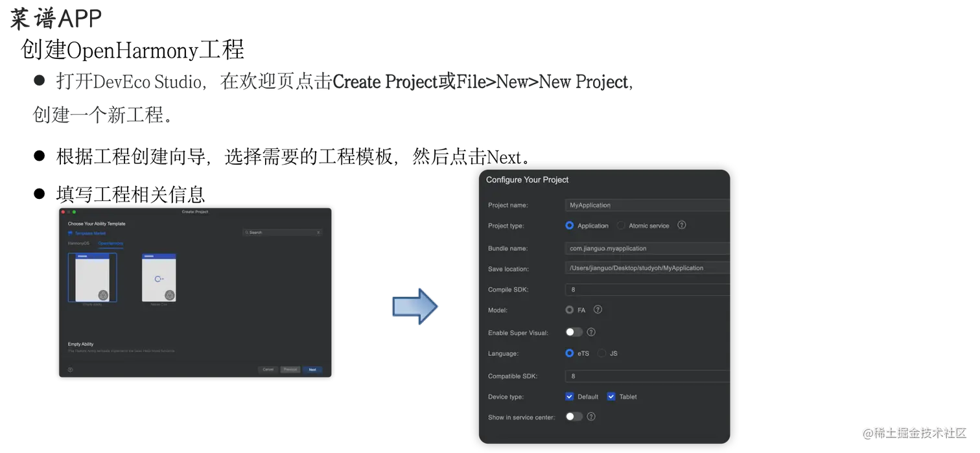Open the Templates Market link

[x=90, y=233]
